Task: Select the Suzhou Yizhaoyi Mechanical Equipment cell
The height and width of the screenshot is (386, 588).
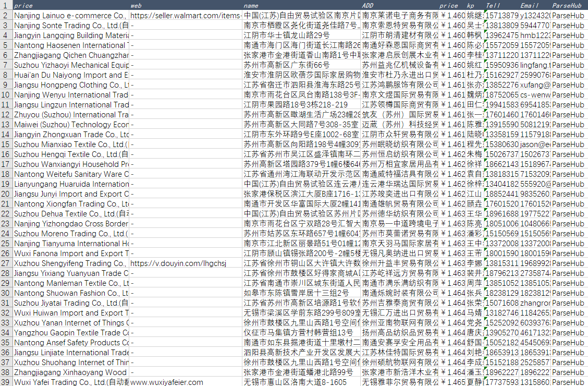Action: (x=71, y=65)
